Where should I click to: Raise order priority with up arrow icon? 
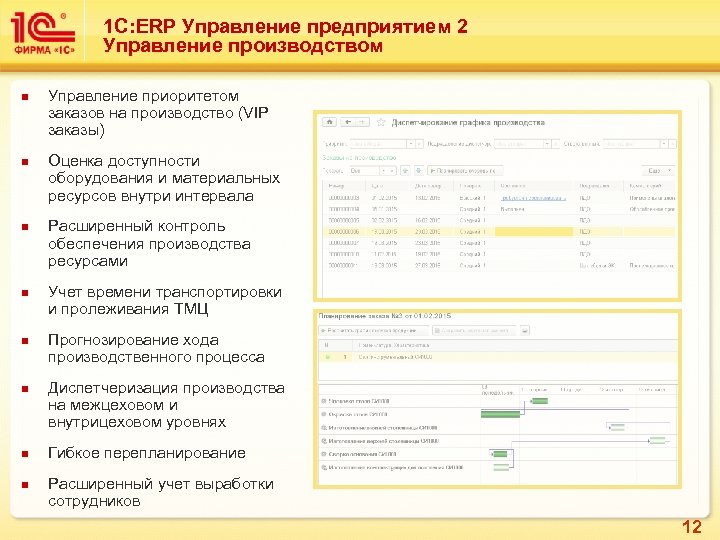405,171
